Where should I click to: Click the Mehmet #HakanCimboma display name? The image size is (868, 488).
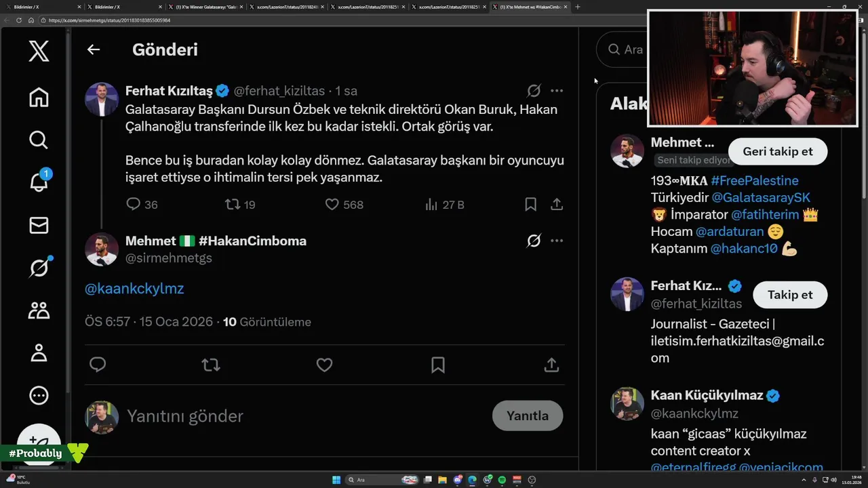[216, 241]
